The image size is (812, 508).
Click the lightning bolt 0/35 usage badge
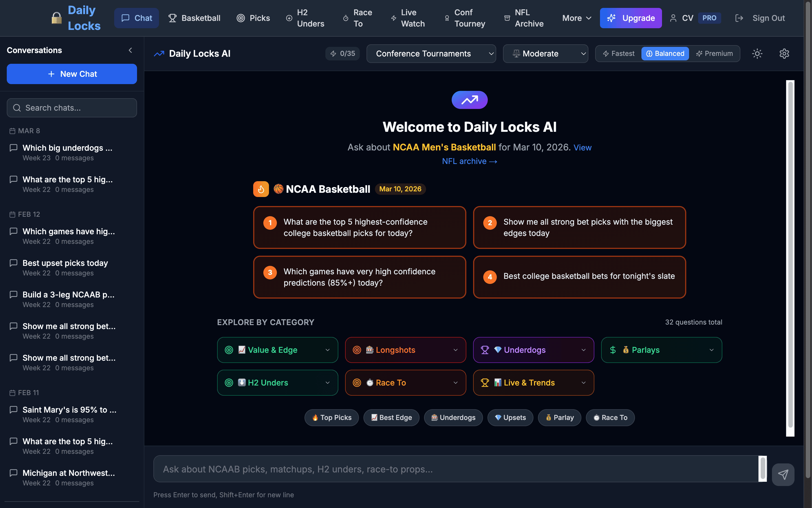tap(342, 53)
